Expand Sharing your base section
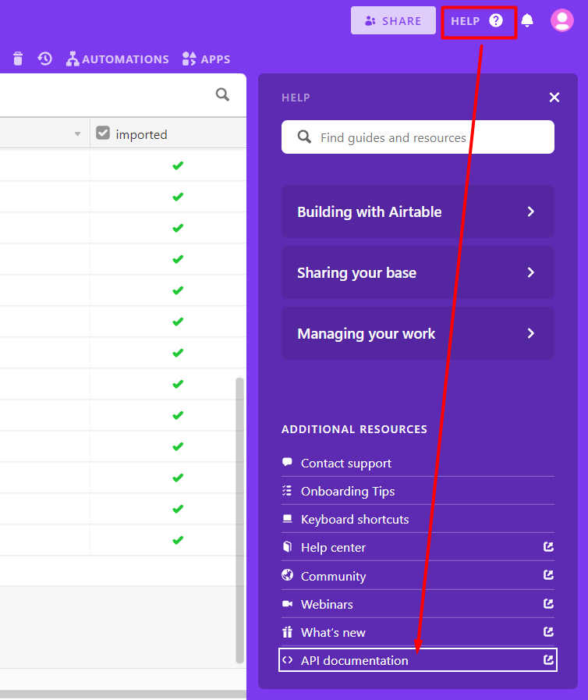Image resolution: width=588 pixels, height=700 pixels. 417,272
